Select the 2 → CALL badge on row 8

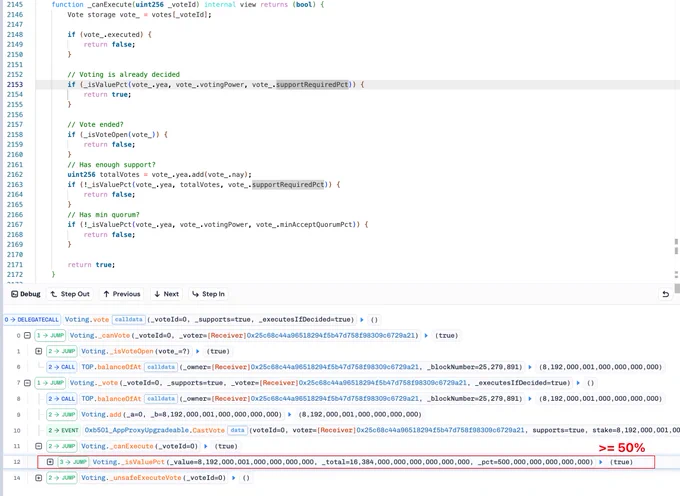pyautogui.click(x=62, y=398)
